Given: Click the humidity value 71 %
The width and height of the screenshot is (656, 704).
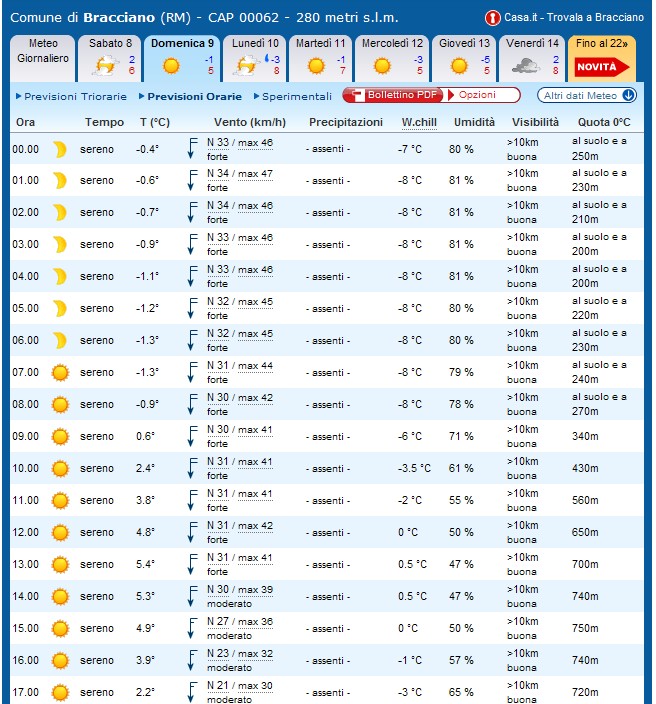Looking at the screenshot, I should coord(461,436).
